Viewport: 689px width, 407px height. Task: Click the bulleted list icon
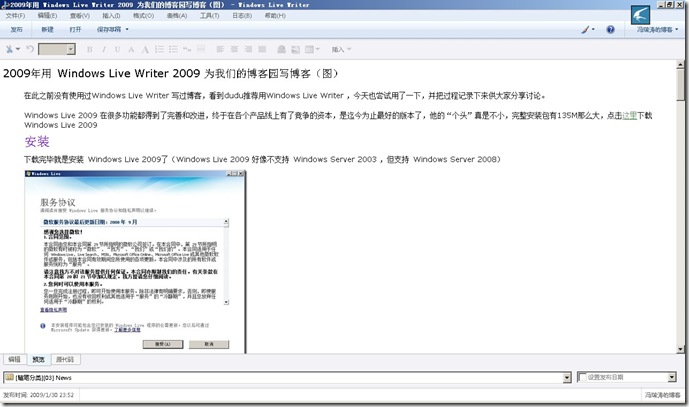coord(173,49)
